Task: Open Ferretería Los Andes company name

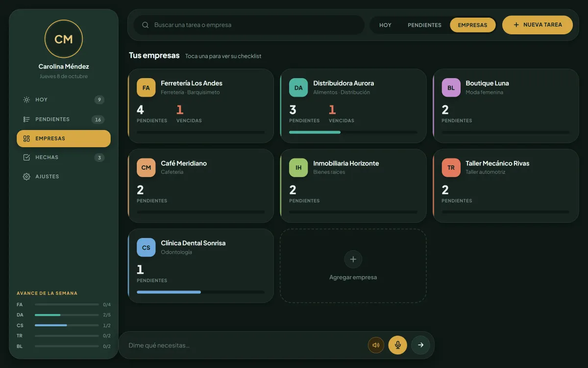Action: [x=192, y=83]
